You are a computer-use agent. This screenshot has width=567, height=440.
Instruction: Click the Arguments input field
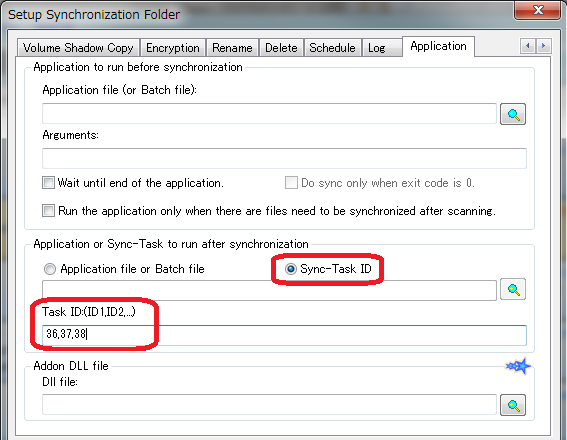click(x=284, y=158)
